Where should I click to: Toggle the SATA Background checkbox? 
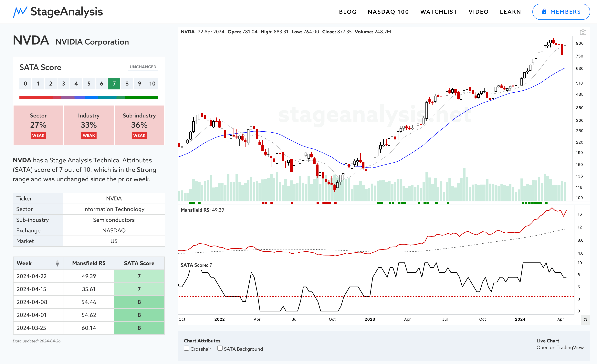point(220,348)
